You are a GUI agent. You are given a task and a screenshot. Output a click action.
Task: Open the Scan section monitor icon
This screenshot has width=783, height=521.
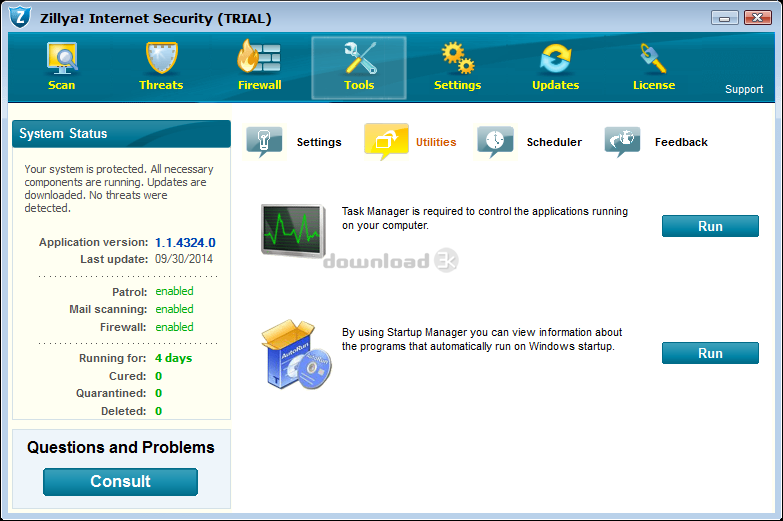pos(62,58)
